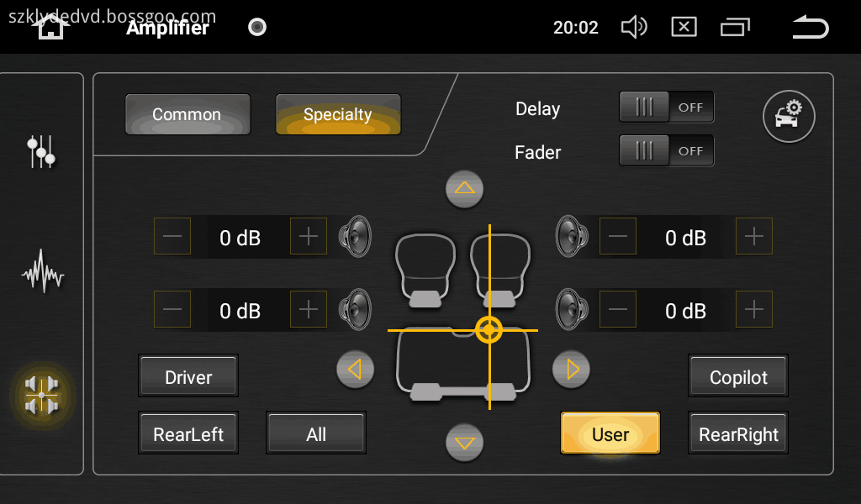Viewport: 861px width, 504px height.
Task: Click the front-right speaker icon
Action: pyautogui.click(x=572, y=236)
